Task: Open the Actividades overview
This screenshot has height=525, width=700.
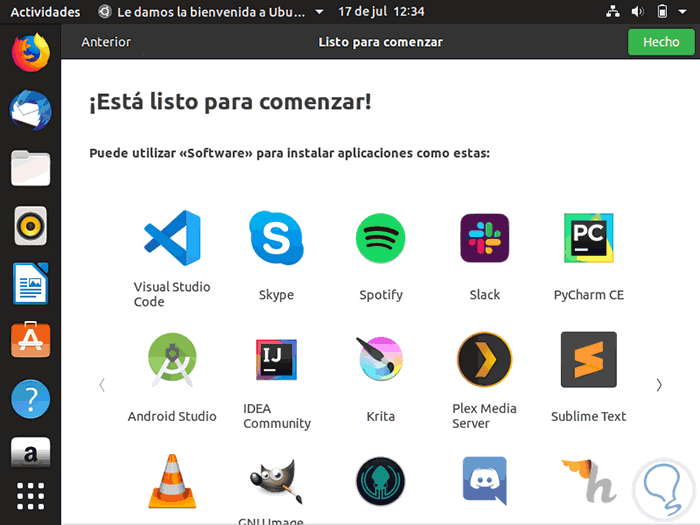Action: pyautogui.click(x=46, y=12)
